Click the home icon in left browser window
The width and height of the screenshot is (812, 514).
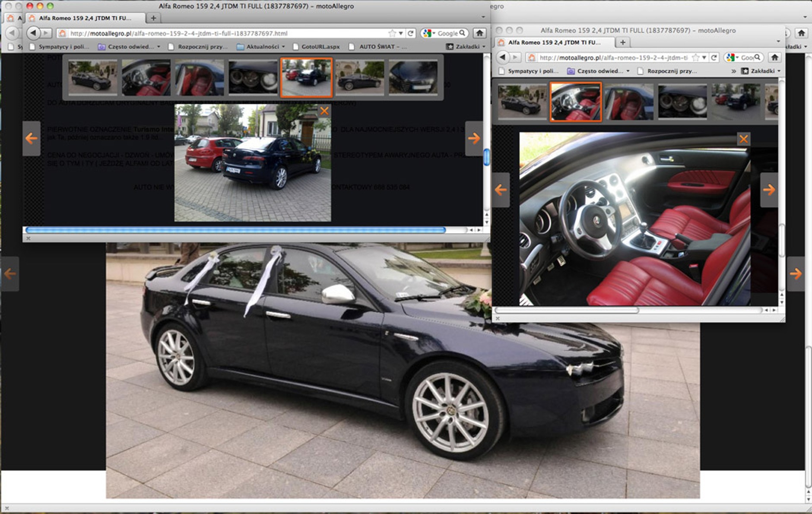[479, 33]
